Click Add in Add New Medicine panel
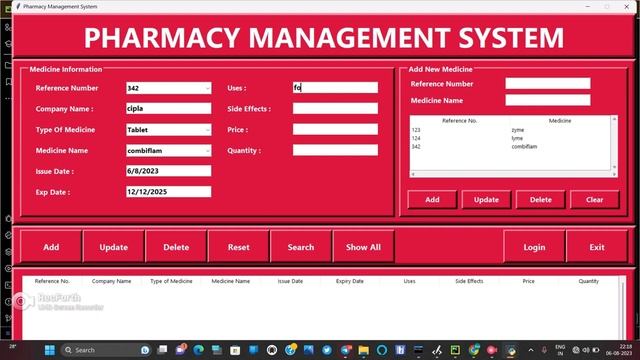 tap(432, 200)
